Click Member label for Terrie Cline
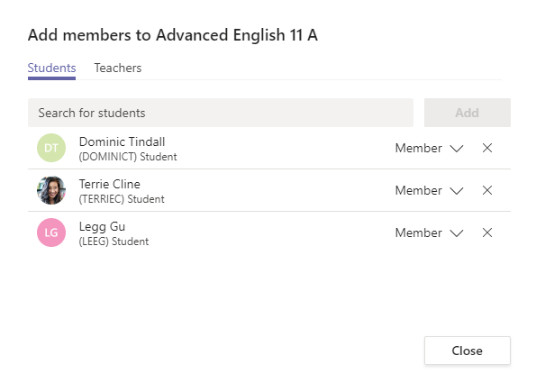This screenshot has height=392, width=536. 418,190
